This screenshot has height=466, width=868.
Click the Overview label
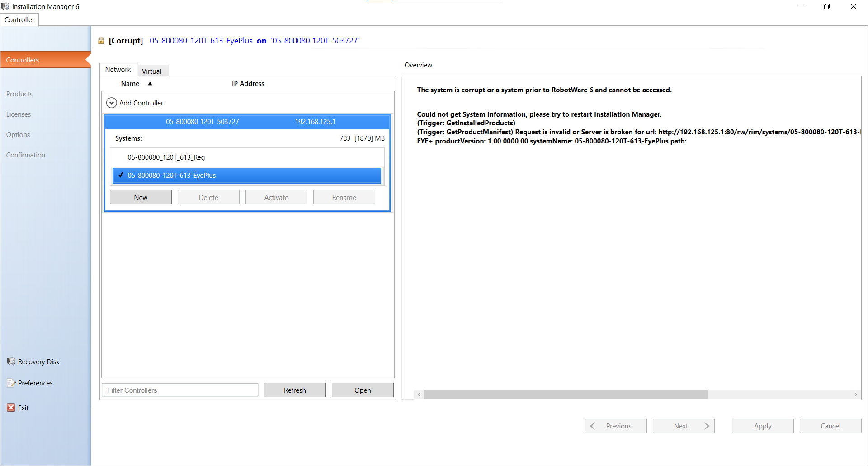click(x=418, y=65)
